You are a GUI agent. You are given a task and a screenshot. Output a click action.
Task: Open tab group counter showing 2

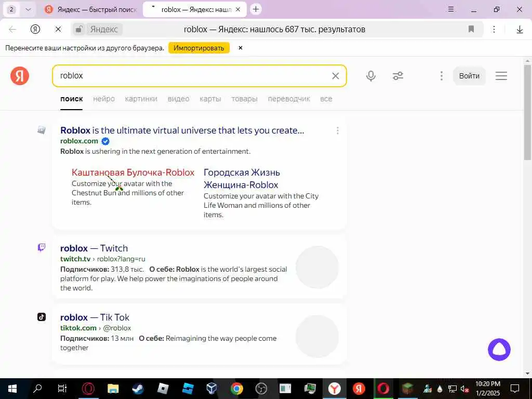click(x=11, y=9)
